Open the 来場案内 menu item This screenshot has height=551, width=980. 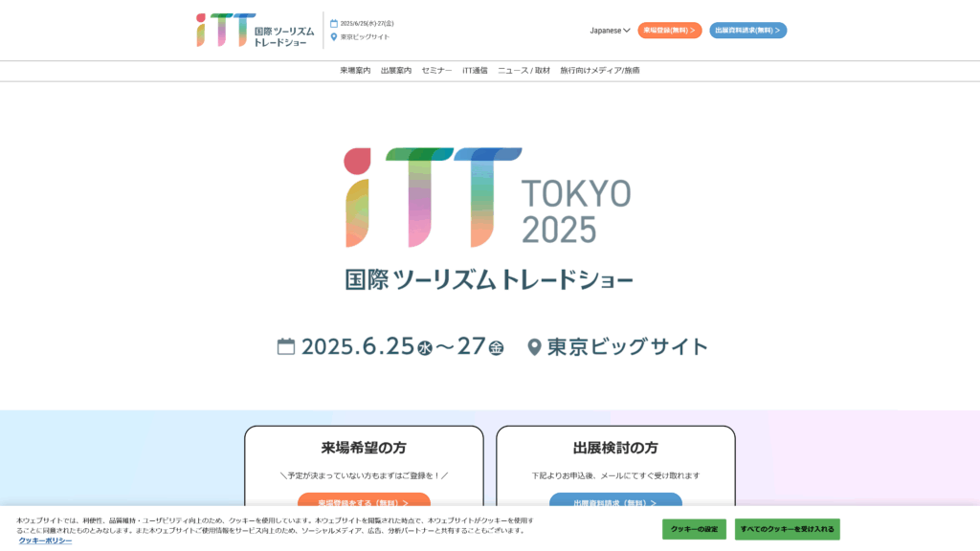pos(355,71)
